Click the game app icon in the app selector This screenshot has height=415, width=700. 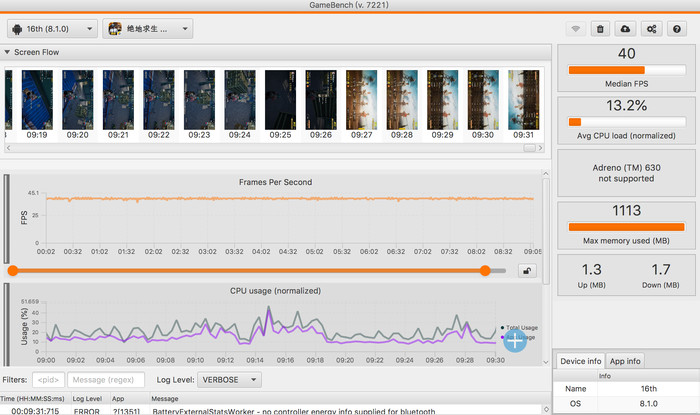point(115,29)
